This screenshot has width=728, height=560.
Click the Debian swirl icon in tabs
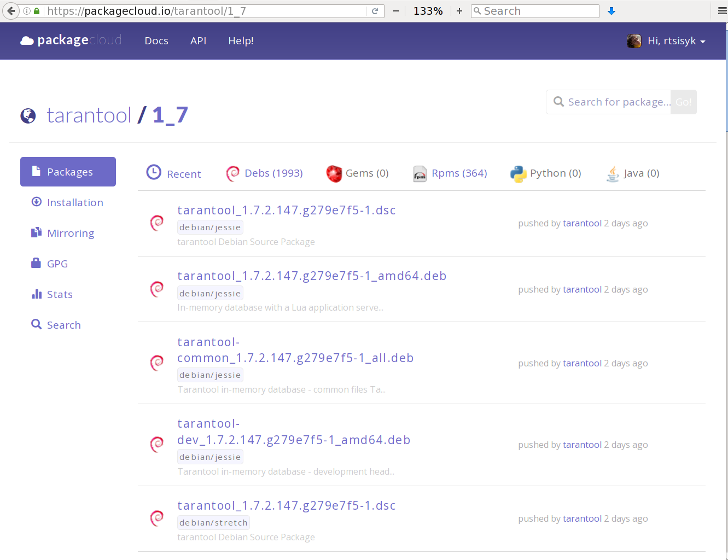tap(232, 173)
